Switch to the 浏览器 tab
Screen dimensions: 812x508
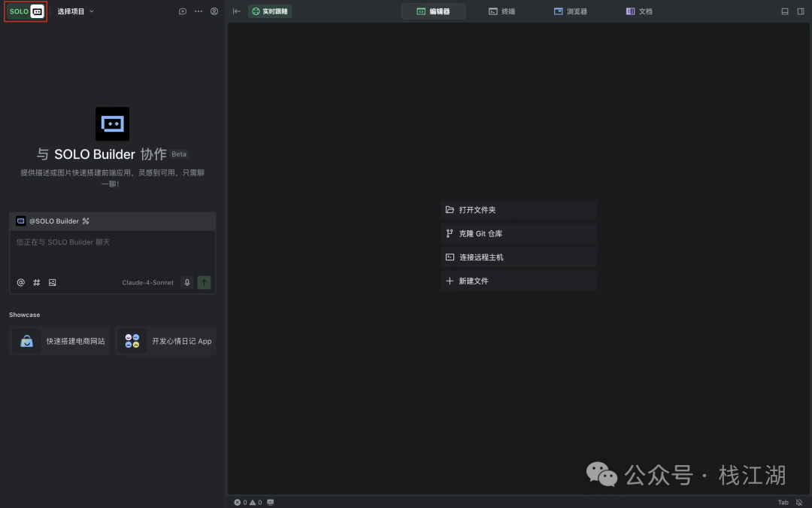570,11
